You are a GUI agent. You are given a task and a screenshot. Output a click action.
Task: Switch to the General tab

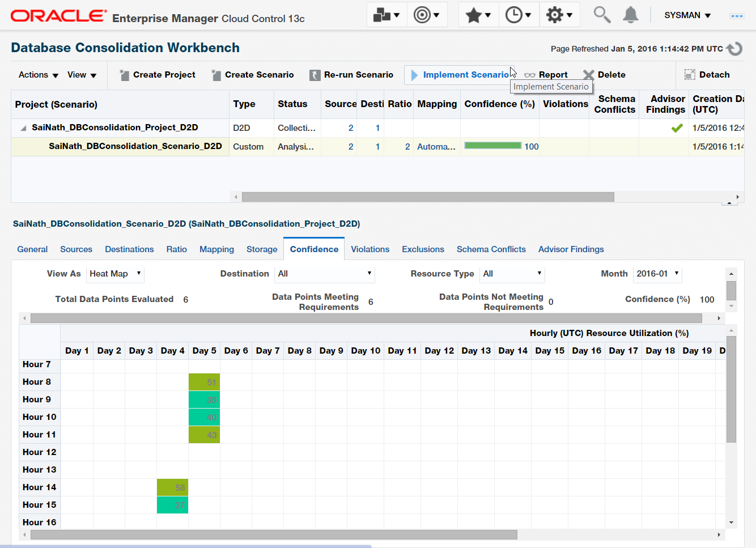coord(32,249)
